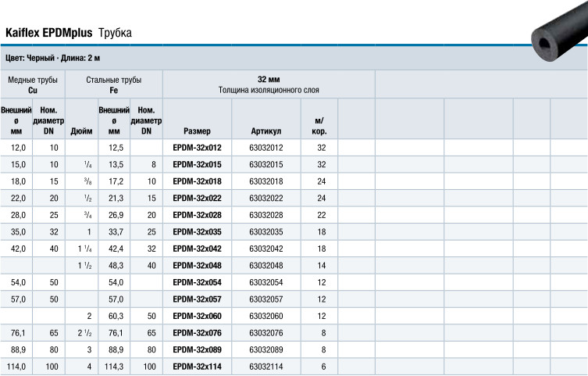Screen dimensions: 588x376
Task: Click steel diameter value '60,3'
Action: pos(116,317)
